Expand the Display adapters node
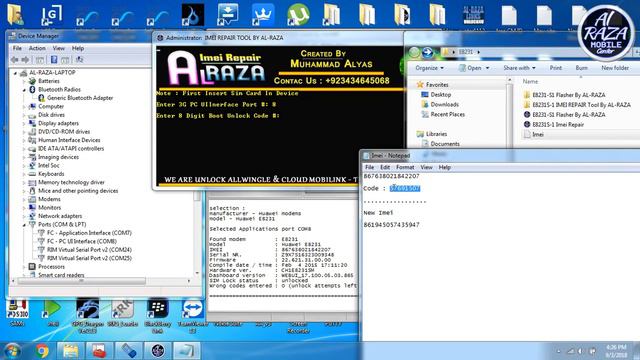Screen dimensions: 640x360 tap(24, 124)
